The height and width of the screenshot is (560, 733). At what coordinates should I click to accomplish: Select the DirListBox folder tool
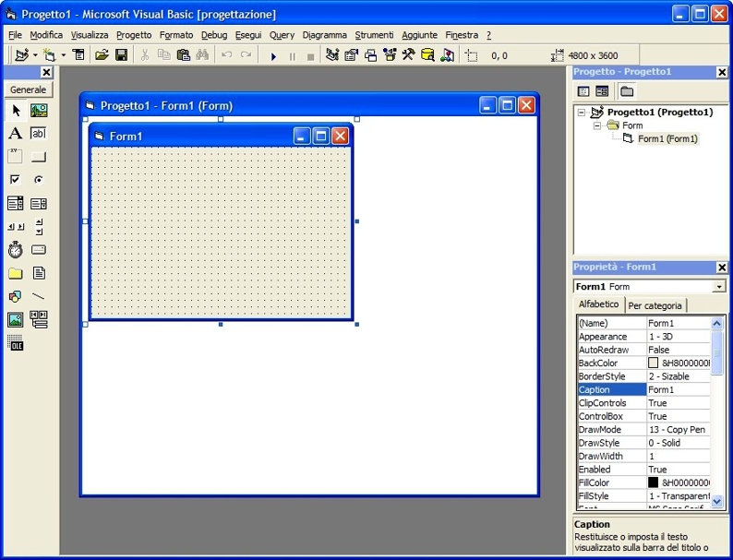(x=16, y=273)
